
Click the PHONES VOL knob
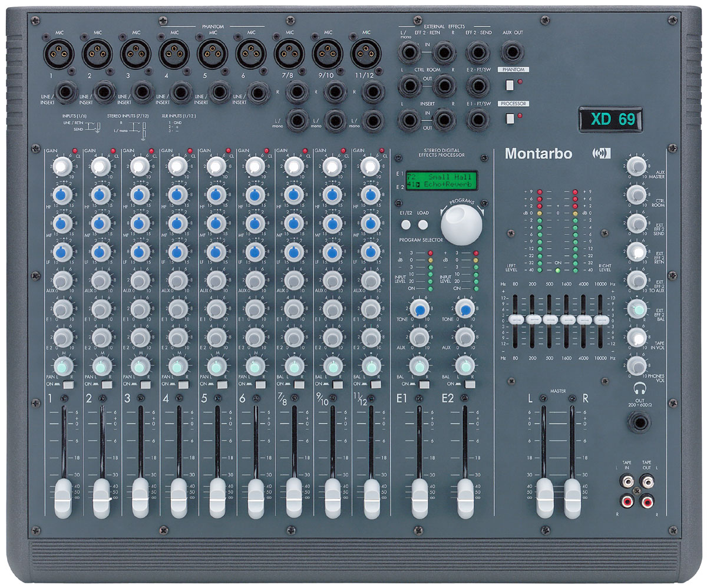[637, 366]
